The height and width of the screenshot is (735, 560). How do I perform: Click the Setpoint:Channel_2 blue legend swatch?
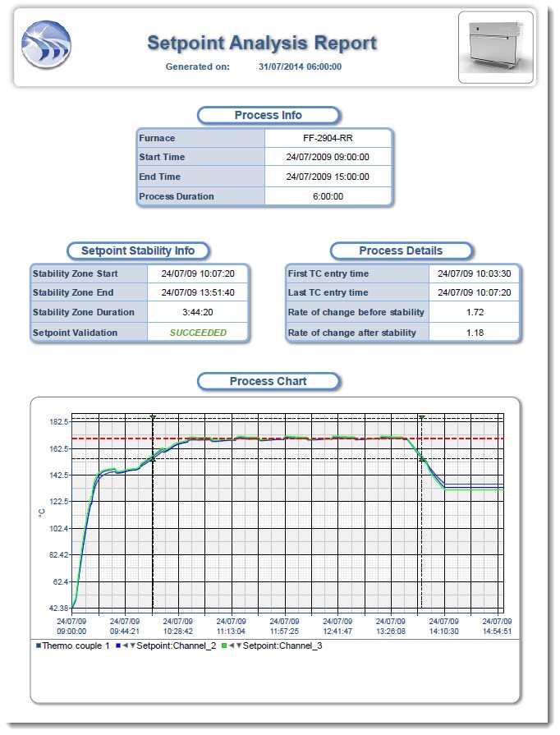[118, 645]
